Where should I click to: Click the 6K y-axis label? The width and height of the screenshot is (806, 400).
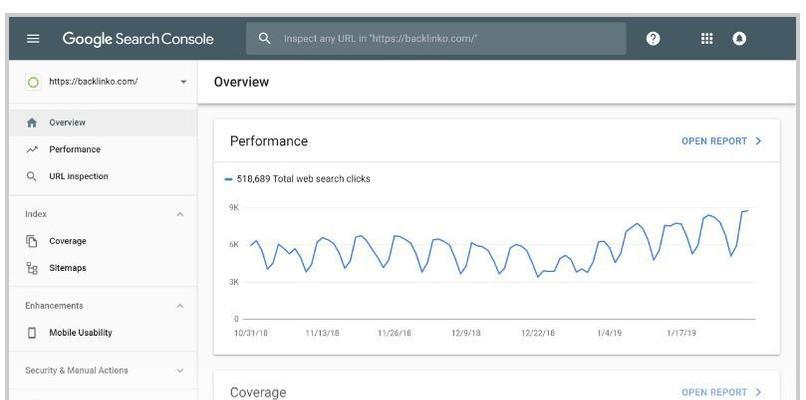[234, 245]
